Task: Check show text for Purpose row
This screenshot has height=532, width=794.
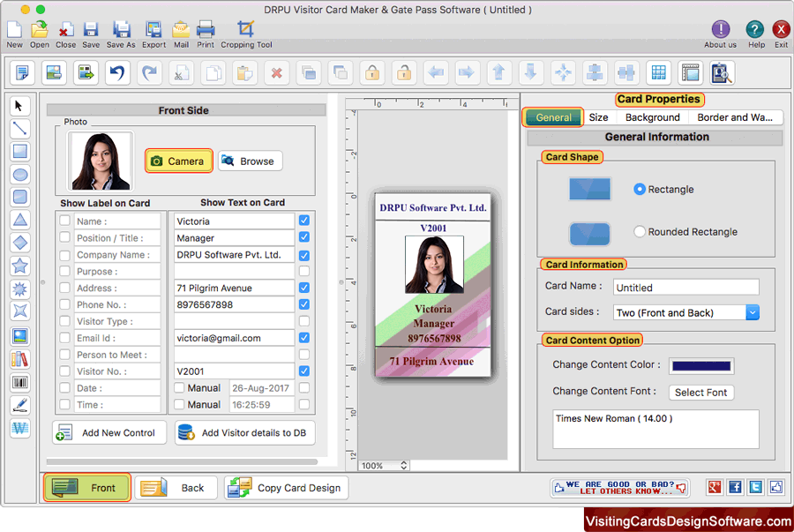Action: coord(303,271)
